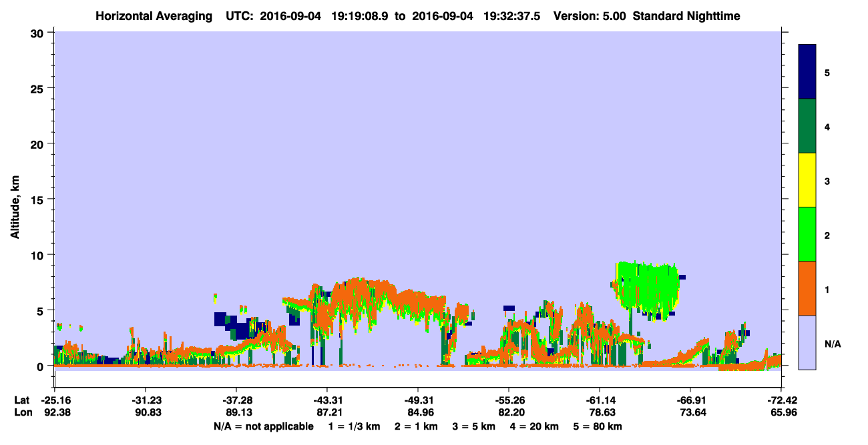Click the end time '19:32:37.5' in title
The image size is (868, 445).
[511, 16]
